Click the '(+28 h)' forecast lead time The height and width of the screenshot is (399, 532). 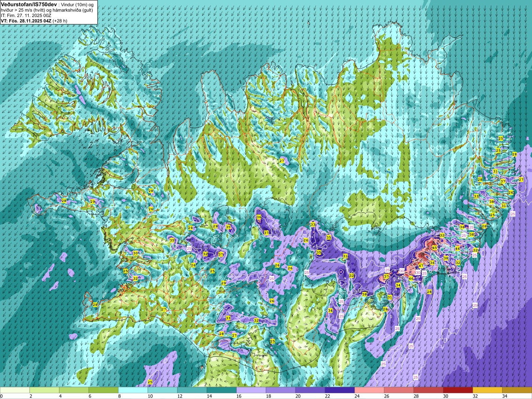tap(60, 21)
